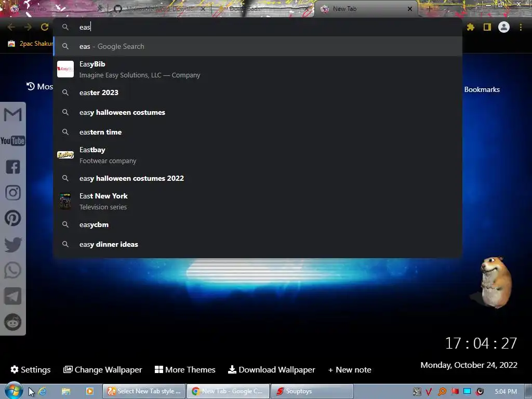Open a new browser tab with plus
This screenshot has width=532, height=399.
(x=429, y=9)
